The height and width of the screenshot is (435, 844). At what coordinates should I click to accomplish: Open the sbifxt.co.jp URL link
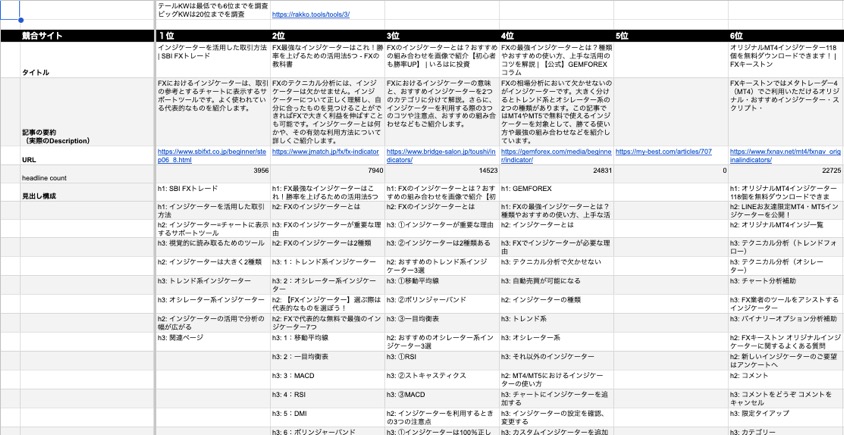pyautogui.click(x=212, y=155)
